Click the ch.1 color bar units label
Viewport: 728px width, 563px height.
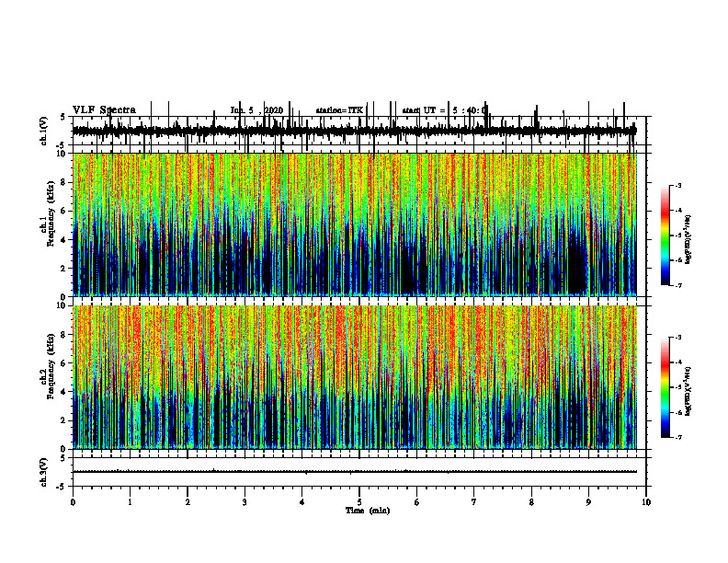click(x=688, y=240)
